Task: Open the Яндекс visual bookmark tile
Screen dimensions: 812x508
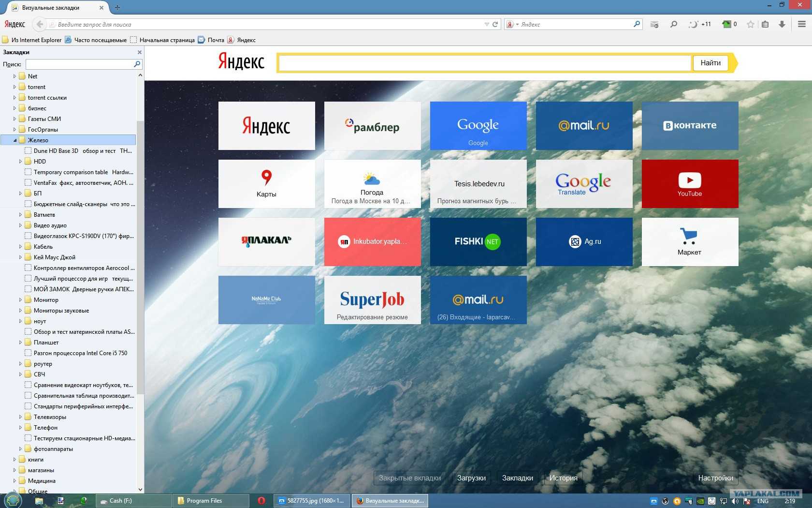Action: tap(266, 126)
